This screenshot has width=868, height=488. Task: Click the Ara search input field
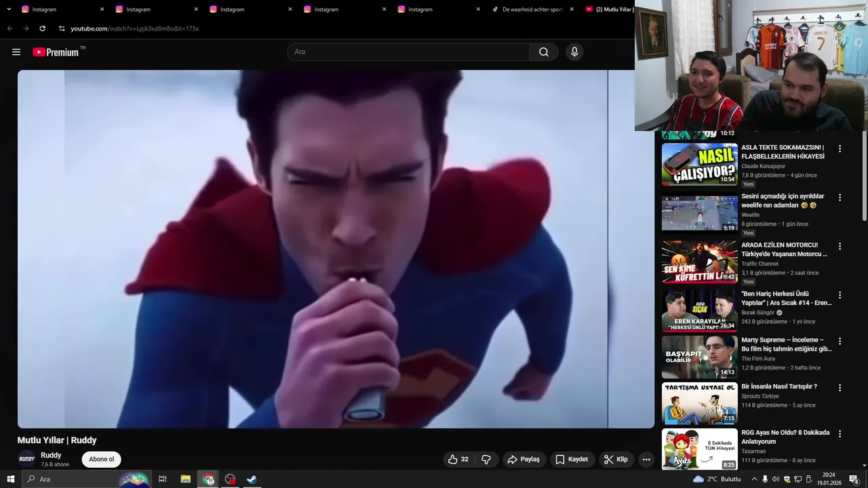coord(409,52)
